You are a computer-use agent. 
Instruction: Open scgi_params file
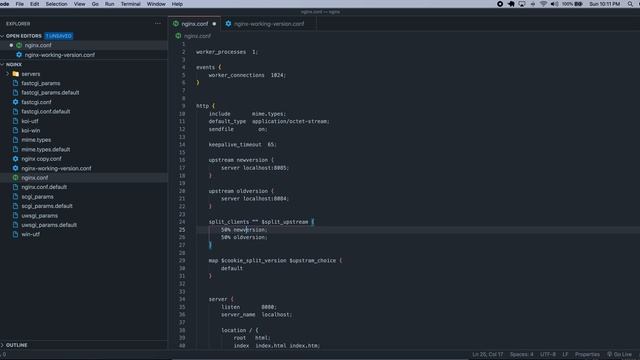(x=37, y=197)
